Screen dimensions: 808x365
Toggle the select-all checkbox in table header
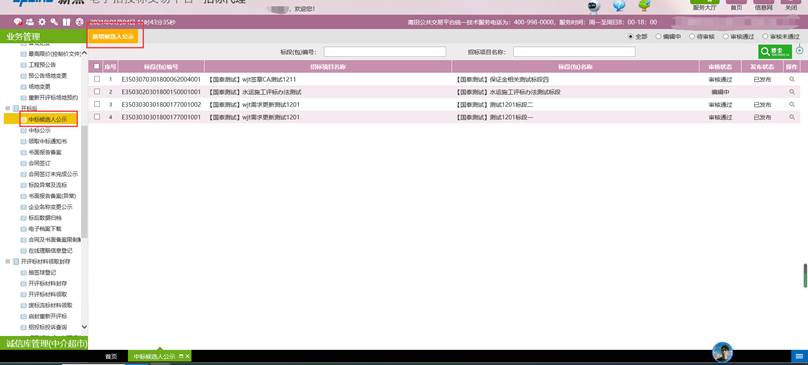coord(97,67)
